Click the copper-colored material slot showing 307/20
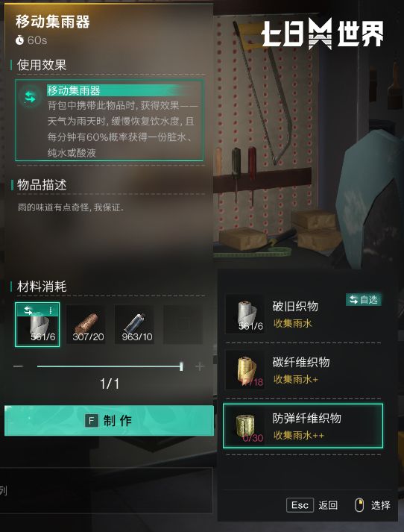The width and height of the screenshot is (404, 532). 86,325
